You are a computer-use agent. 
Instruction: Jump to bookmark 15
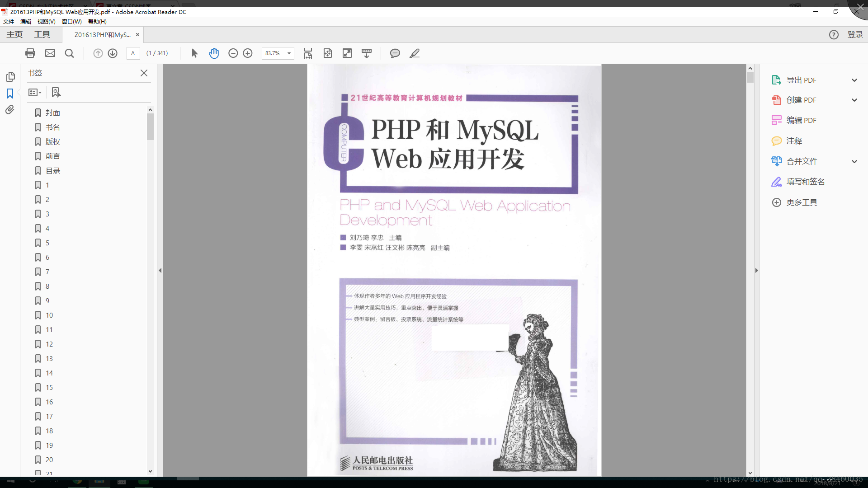coord(49,388)
